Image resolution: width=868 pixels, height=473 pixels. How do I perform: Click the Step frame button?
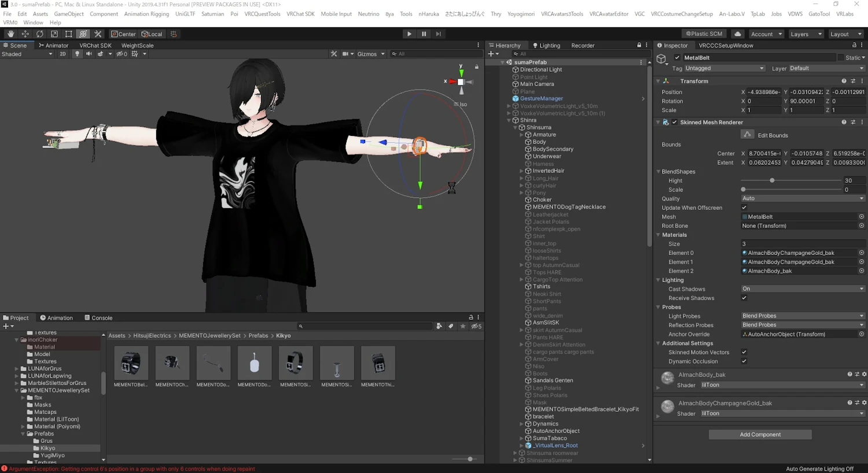pos(438,34)
